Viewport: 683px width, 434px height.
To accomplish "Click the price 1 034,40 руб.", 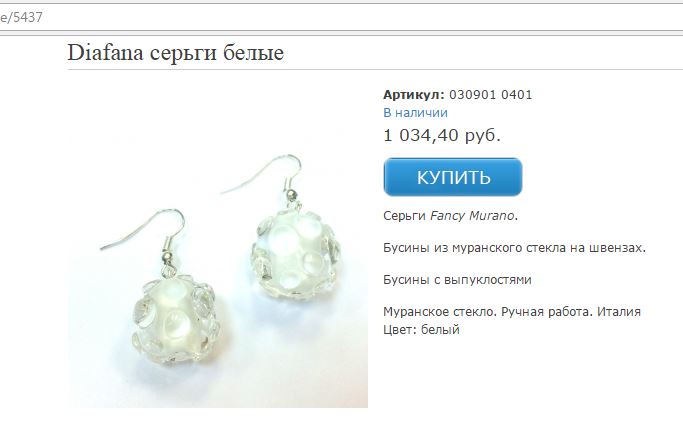I will [x=442, y=135].
